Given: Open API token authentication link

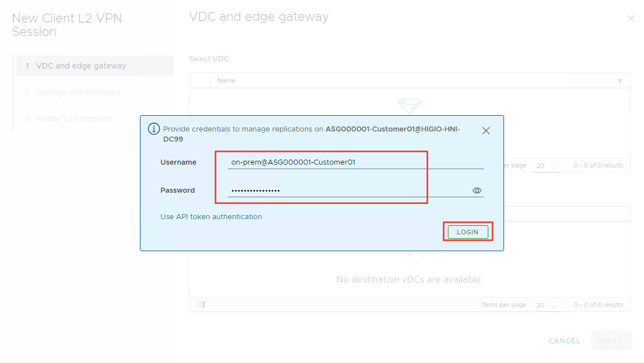Looking at the screenshot, I should (211, 217).
